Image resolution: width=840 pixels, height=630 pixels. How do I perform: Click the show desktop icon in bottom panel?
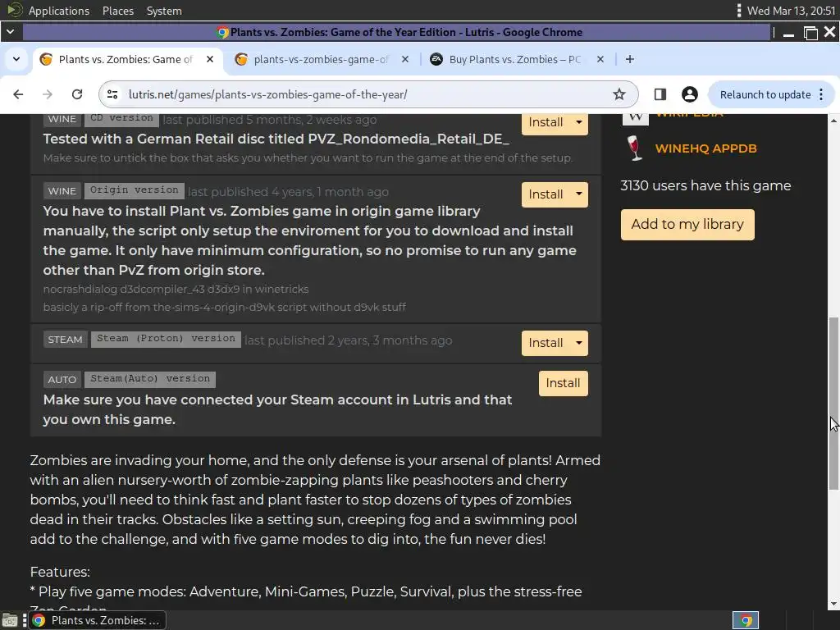pyautogui.click(x=10, y=621)
